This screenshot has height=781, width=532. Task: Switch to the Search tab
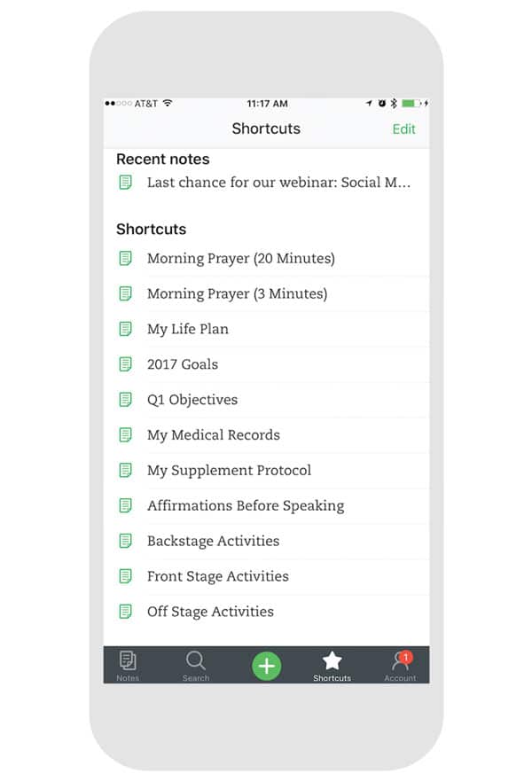(x=196, y=665)
